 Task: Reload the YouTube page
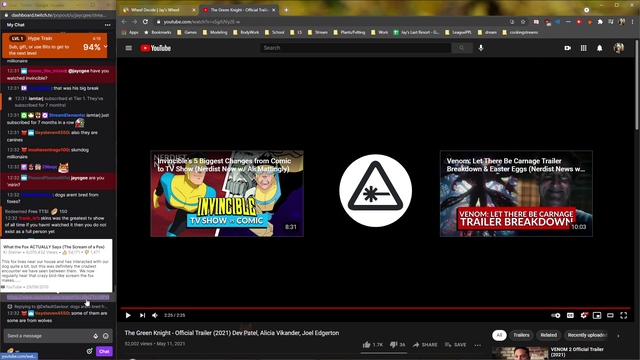pyautogui.click(x=145, y=22)
